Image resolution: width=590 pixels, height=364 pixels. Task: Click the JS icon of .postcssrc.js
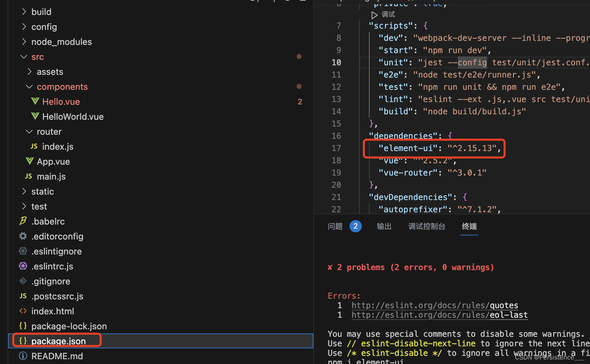click(23, 296)
